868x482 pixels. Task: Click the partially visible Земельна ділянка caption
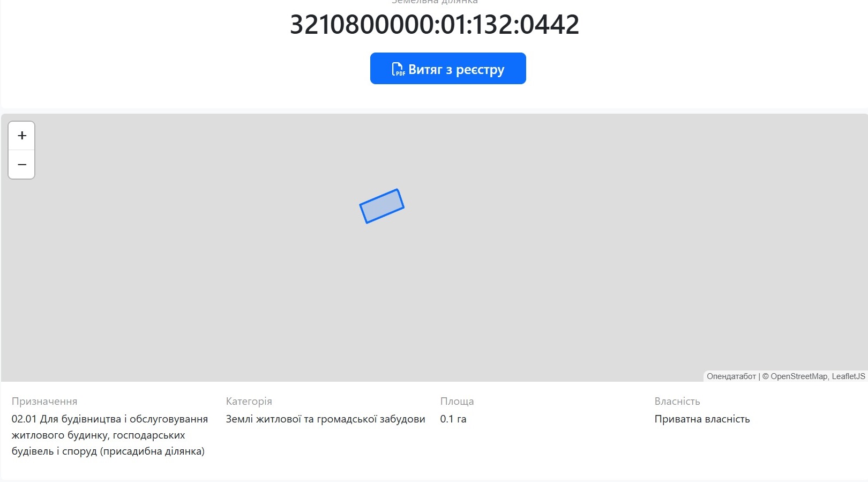(435, 2)
